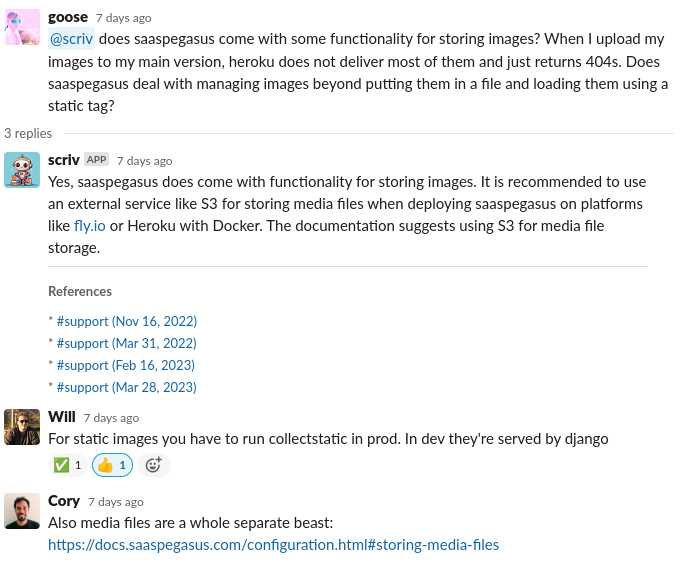Click the APP badge beside scriv

pyautogui.click(x=96, y=159)
